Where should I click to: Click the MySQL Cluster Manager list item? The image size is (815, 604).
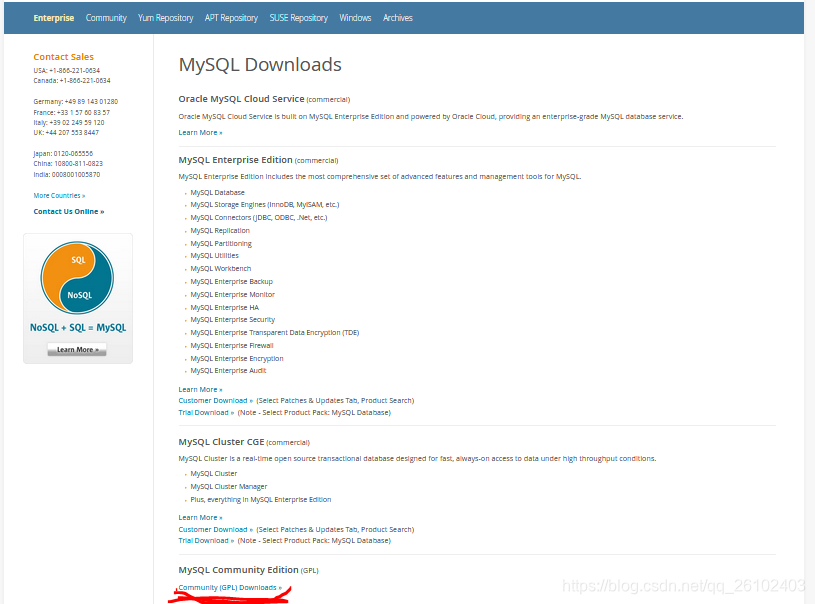tap(229, 487)
